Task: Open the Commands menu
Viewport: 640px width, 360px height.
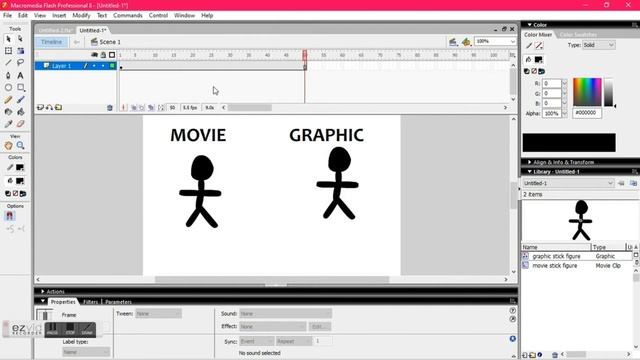Action: [x=128, y=16]
